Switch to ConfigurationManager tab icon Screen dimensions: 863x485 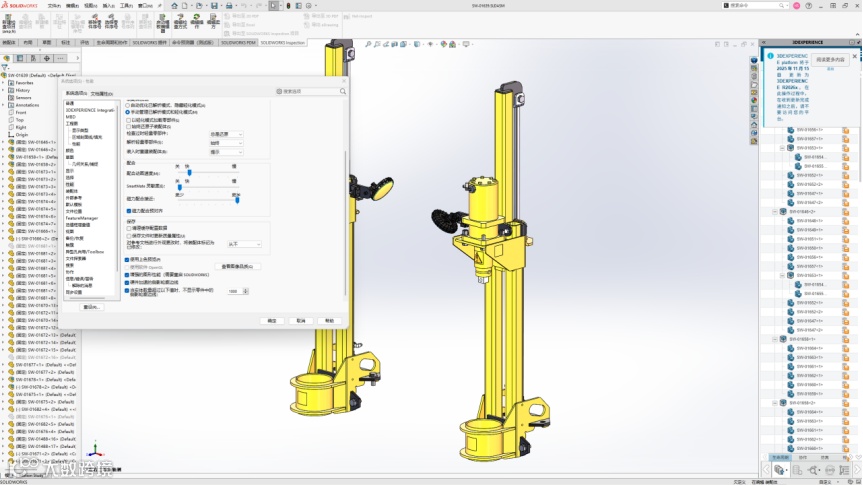tap(33, 58)
